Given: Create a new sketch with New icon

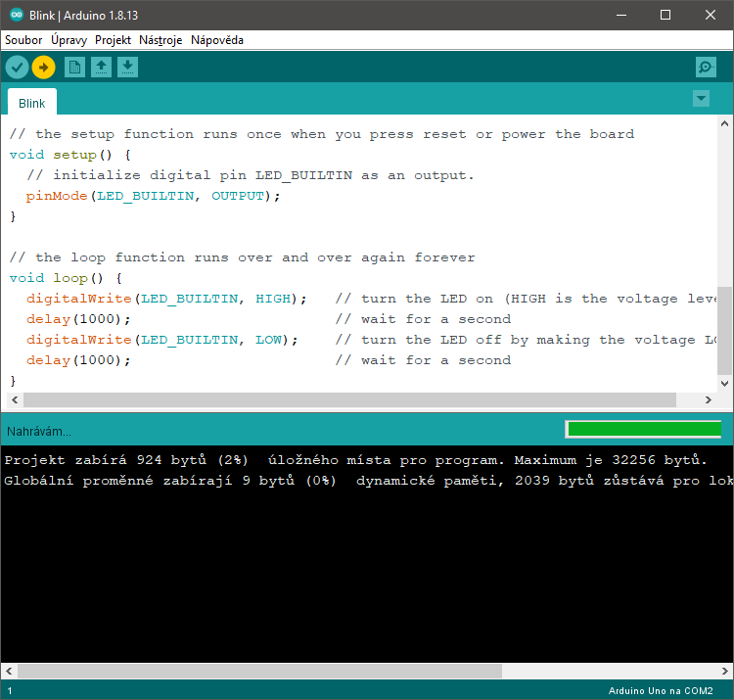Looking at the screenshot, I should (x=74, y=67).
